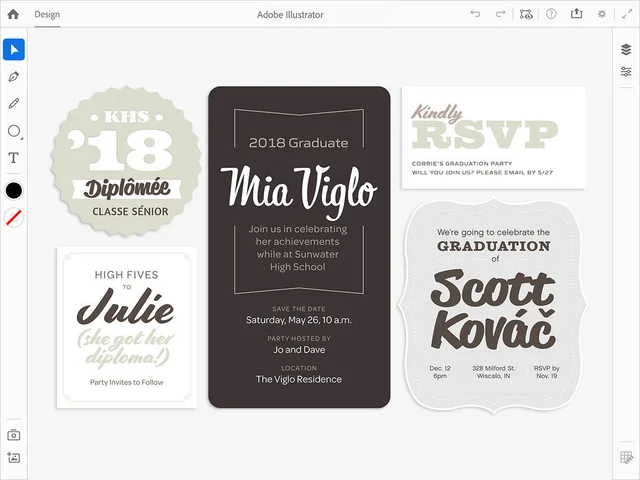Viewport: 640px width, 480px height.
Task: Open the Help question mark
Action: click(x=551, y=14)
